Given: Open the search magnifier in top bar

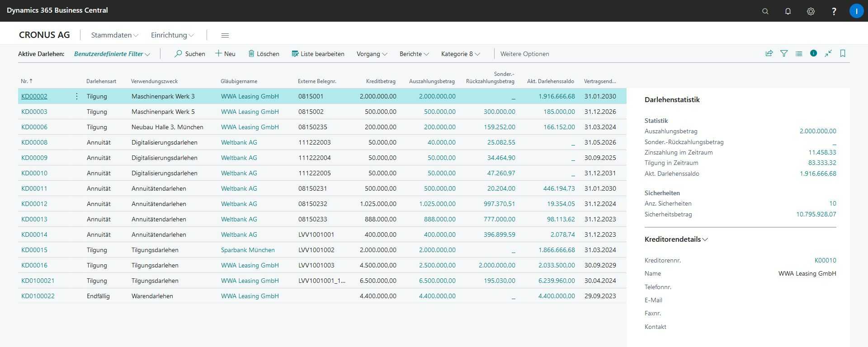Looking at the screenshot, I should coord(765,11).
